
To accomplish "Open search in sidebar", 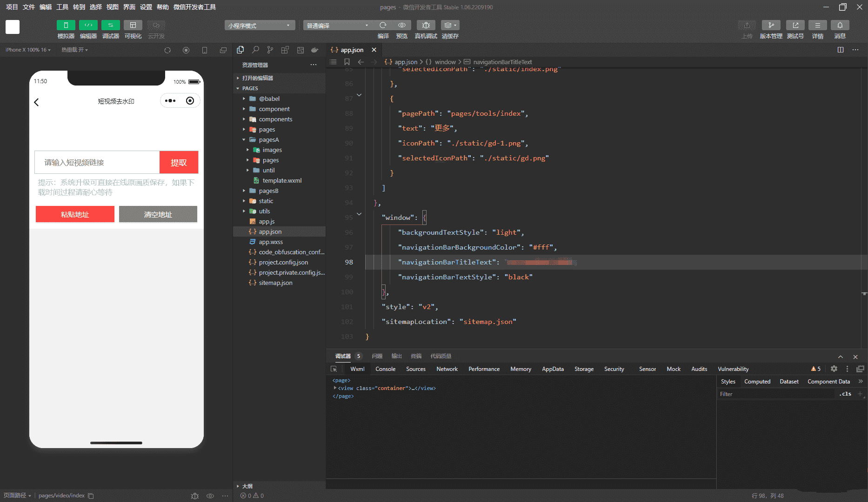I will 255,50.
